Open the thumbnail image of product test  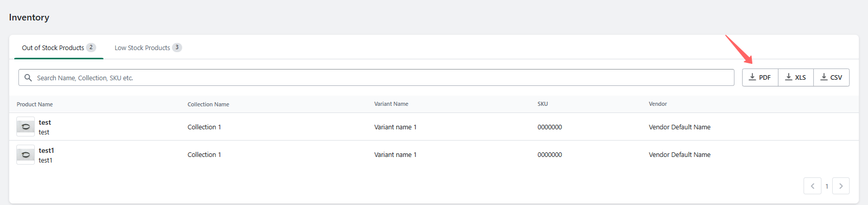(26, 127)
